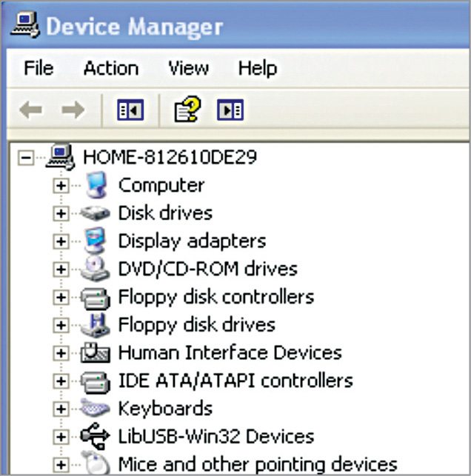Select the Floppy disk drives entry
Screen dimensions: 471x476
196,325
